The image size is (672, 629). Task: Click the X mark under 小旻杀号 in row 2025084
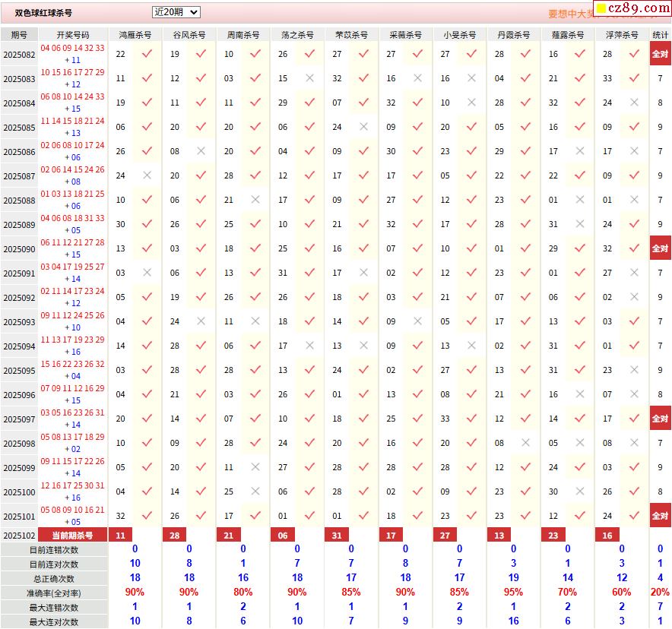(472, 103)
